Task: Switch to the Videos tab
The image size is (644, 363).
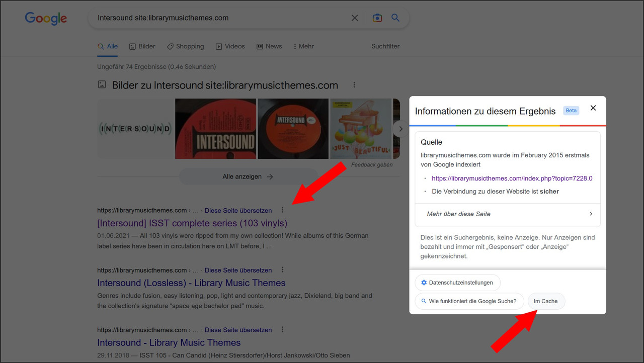Action: tap(230, 46)
